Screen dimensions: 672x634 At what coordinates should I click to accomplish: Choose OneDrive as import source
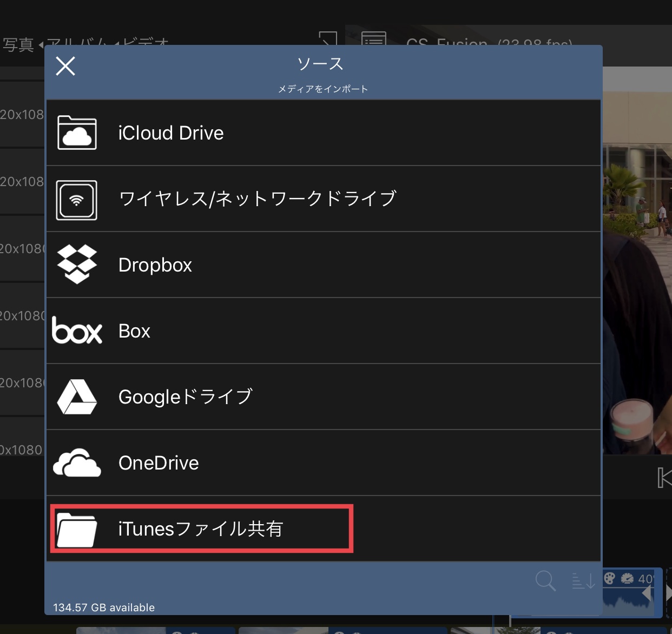coord(324,463)
